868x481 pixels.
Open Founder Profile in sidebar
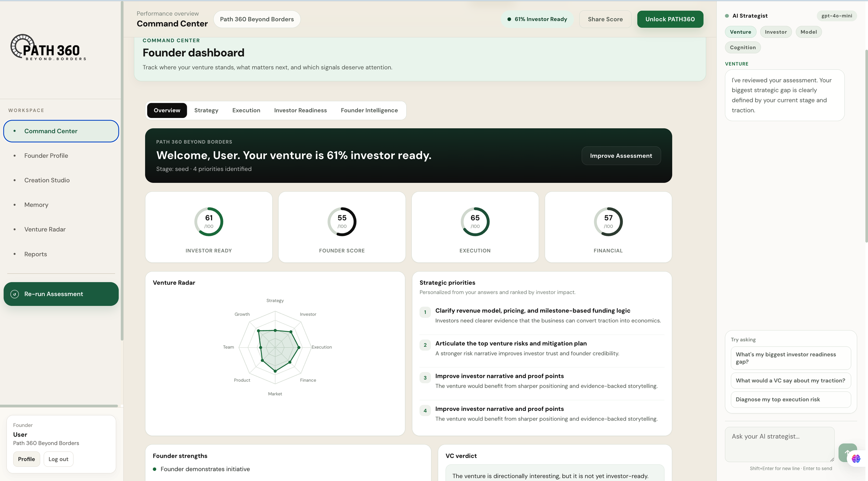click(x=61, y=155)
